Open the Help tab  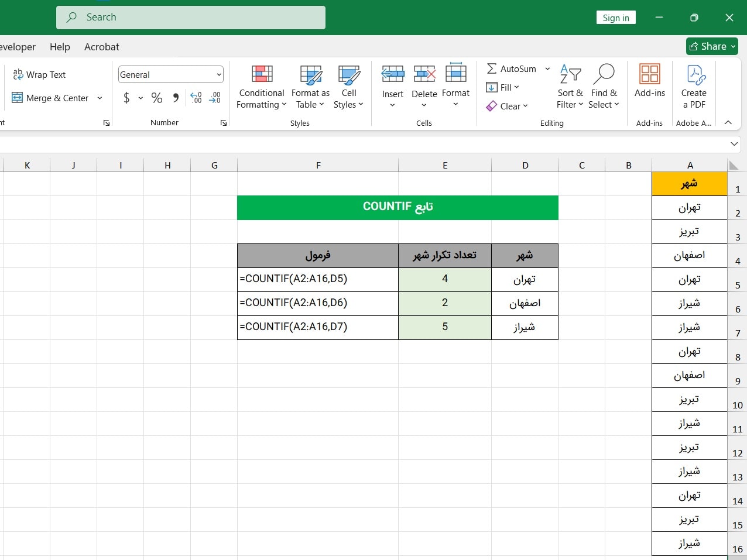pyautogui.click(x=60, y=47)
